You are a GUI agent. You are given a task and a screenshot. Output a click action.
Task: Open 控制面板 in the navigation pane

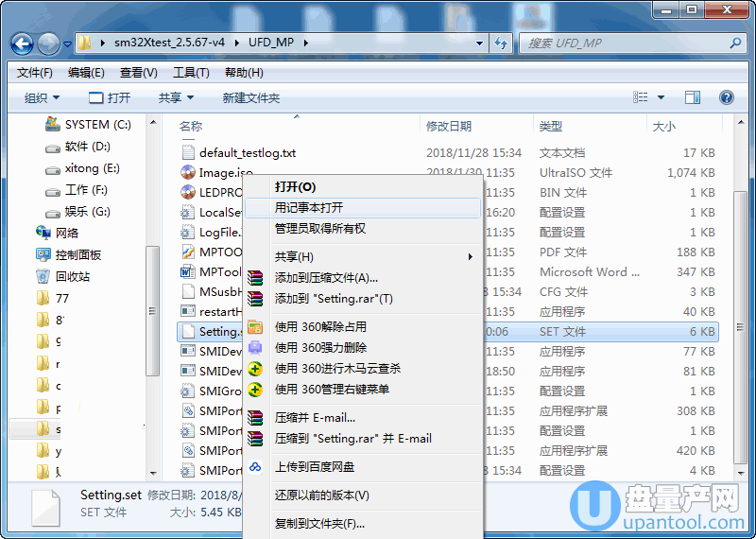(x=77, y=254)
